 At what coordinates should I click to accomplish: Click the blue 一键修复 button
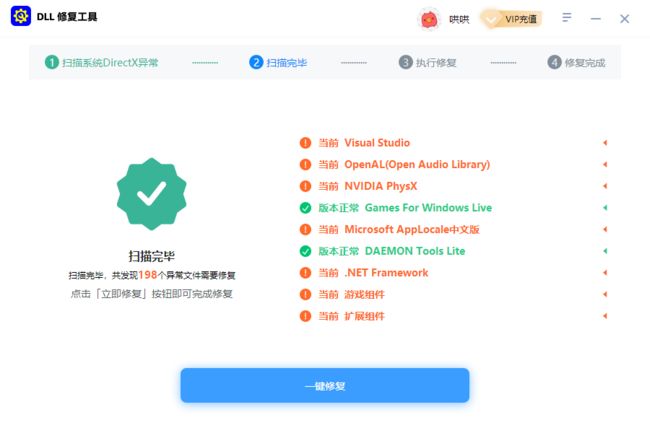[325, 385]
